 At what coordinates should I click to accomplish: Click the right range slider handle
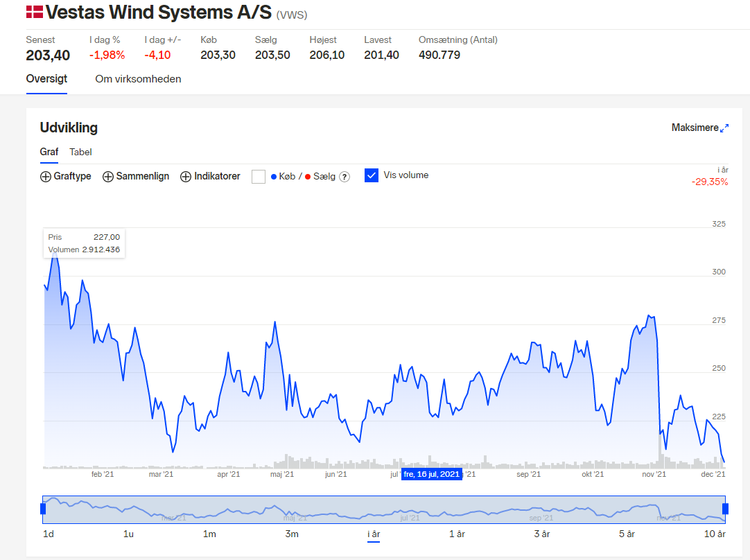[725, 509]
